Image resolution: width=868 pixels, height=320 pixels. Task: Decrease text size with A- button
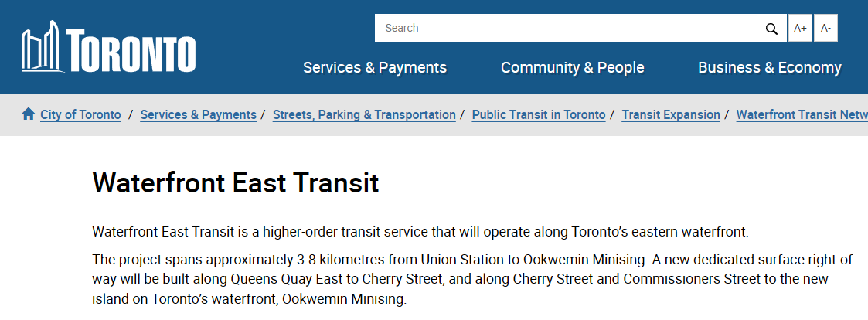(x=825, y=29)
